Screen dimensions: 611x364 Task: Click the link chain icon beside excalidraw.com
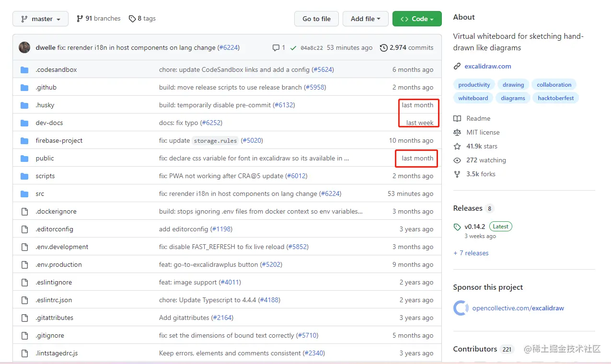(x=457, y=66)
